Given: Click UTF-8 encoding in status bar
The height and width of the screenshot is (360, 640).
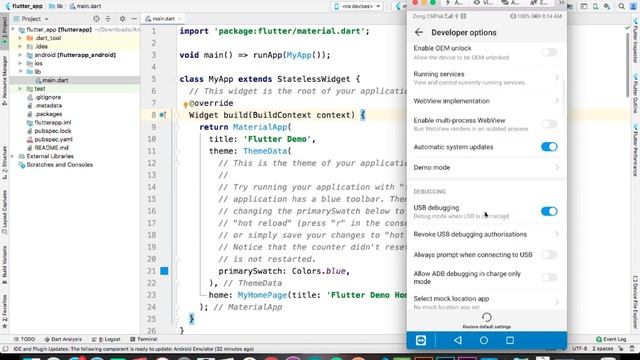Looking at the screenshot, I should (x=579, y=349).
